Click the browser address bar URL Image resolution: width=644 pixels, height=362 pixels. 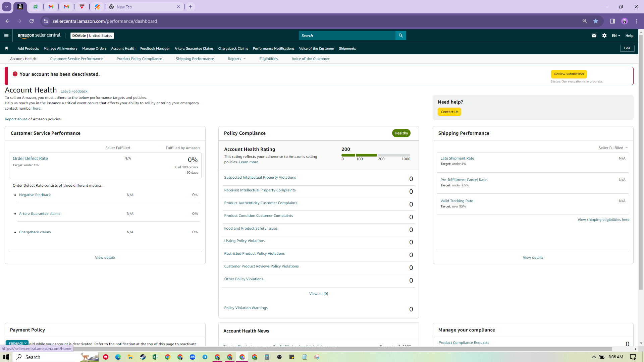coord(105,21)
